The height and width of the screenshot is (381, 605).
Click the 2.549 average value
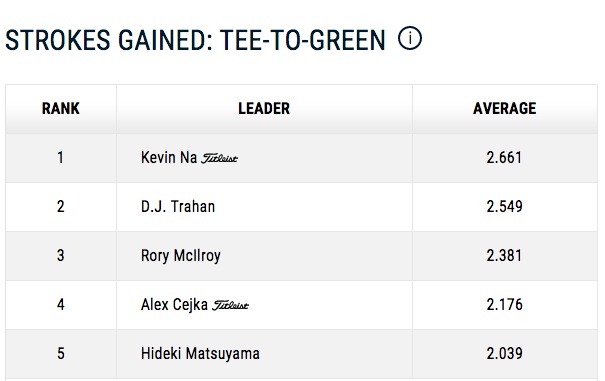(x=504, y=207)
